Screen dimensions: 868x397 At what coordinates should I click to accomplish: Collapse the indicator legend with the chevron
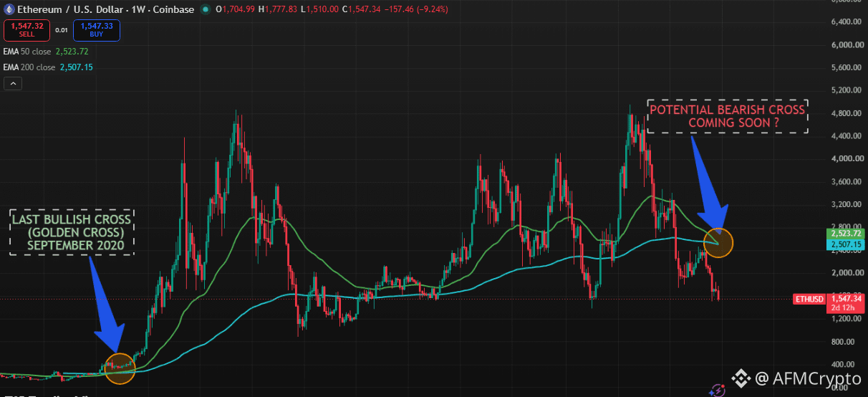tap(13, 84)
